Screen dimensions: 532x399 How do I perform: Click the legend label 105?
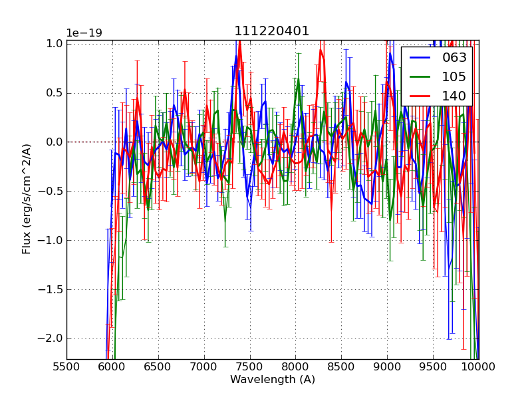tap(454, 76)
